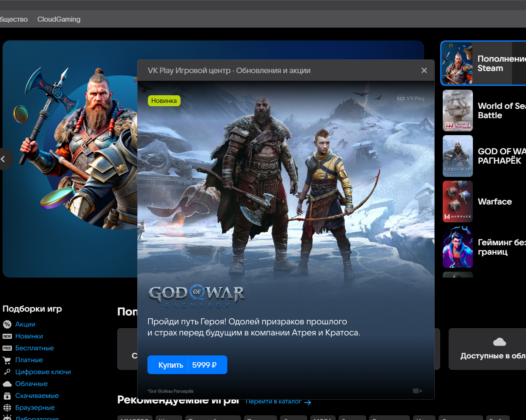The width and height of the screenshot is (526, 420).
Task: Click the popup title text
Action: pyautogui.click(x=229, y=70)
